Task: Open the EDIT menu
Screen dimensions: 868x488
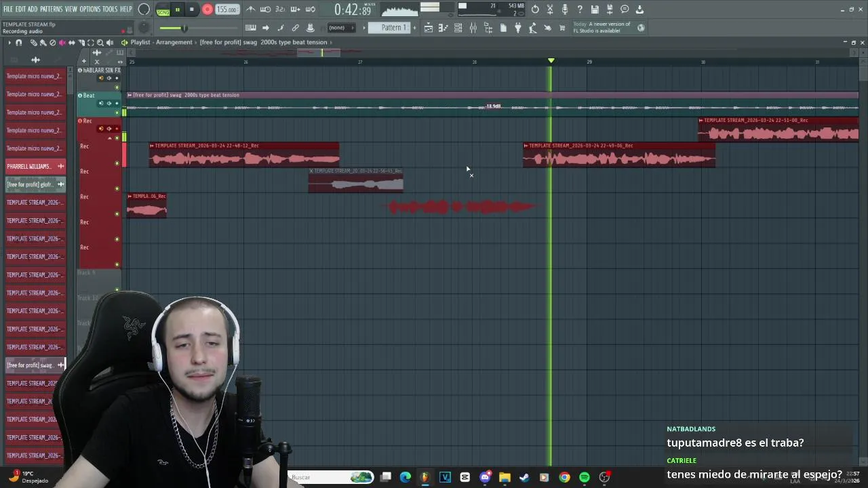Action: pyautogui.click(x=20, y=9)
